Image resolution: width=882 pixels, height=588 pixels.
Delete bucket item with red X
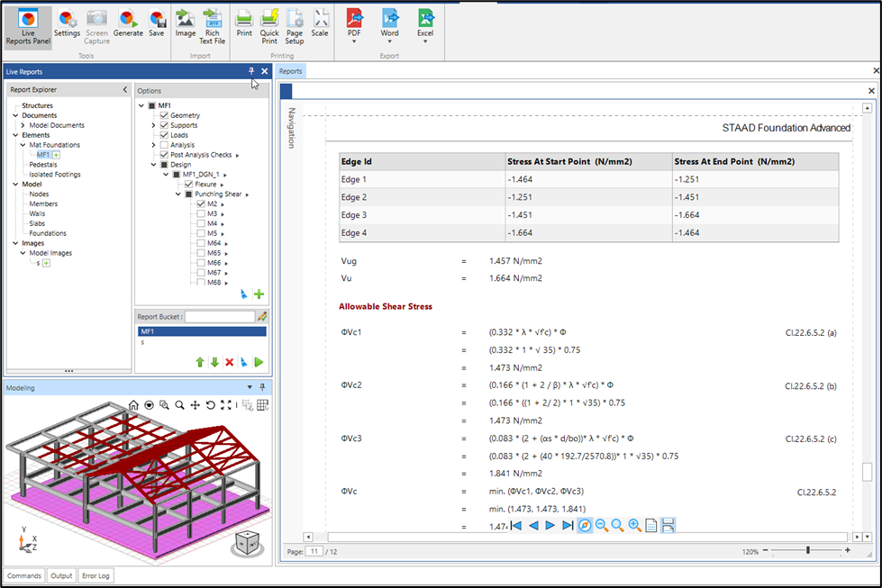[x=229, y=362]
